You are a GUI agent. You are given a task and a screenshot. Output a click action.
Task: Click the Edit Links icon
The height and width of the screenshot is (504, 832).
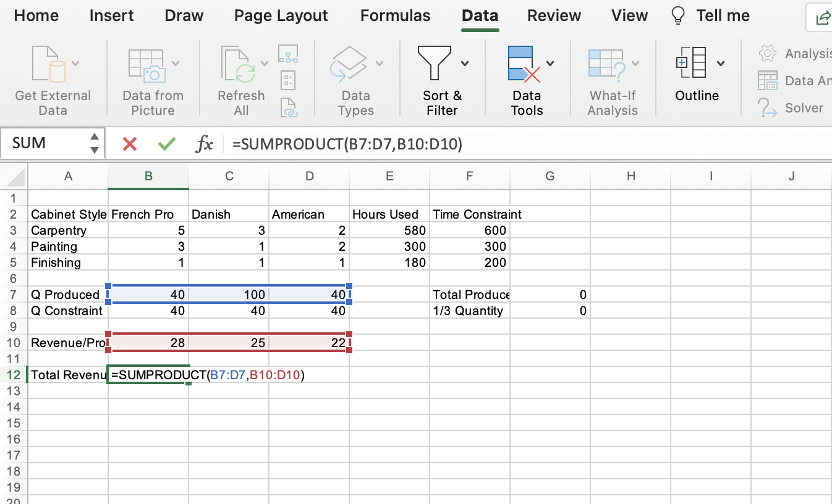point(289,107)
